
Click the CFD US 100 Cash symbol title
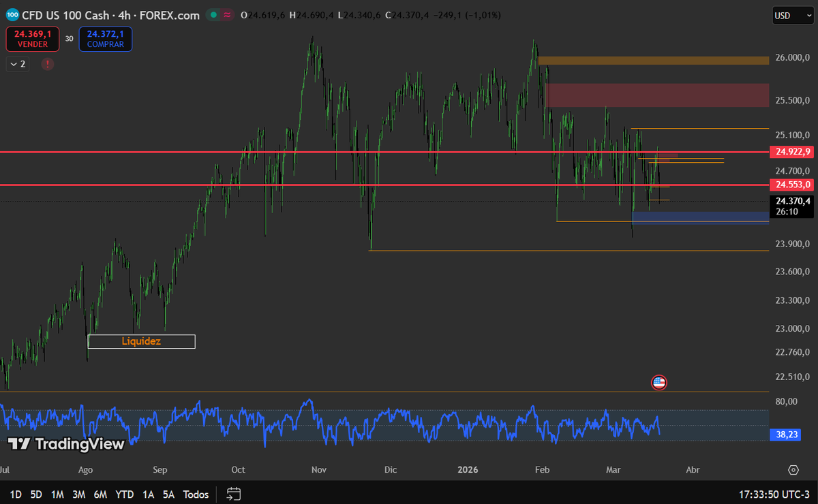[110, 15]
